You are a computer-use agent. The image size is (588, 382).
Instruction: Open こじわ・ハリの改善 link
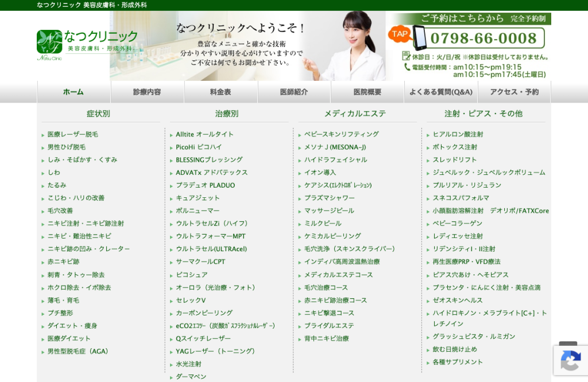click(x=76, y=198)
